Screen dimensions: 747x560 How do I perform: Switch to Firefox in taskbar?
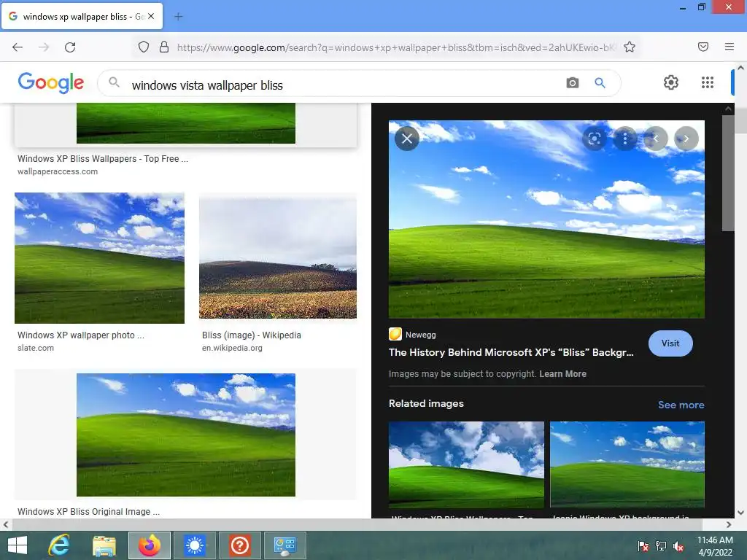149,545
